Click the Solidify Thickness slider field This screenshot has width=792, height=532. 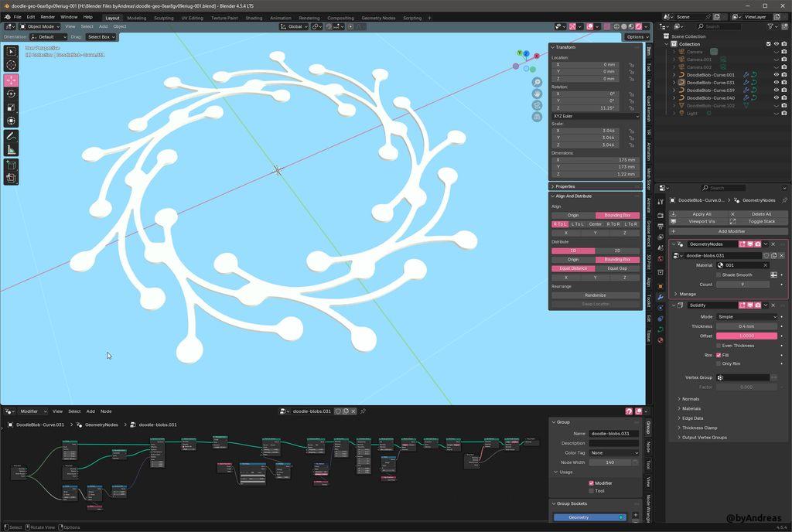(x=746, y=326)
